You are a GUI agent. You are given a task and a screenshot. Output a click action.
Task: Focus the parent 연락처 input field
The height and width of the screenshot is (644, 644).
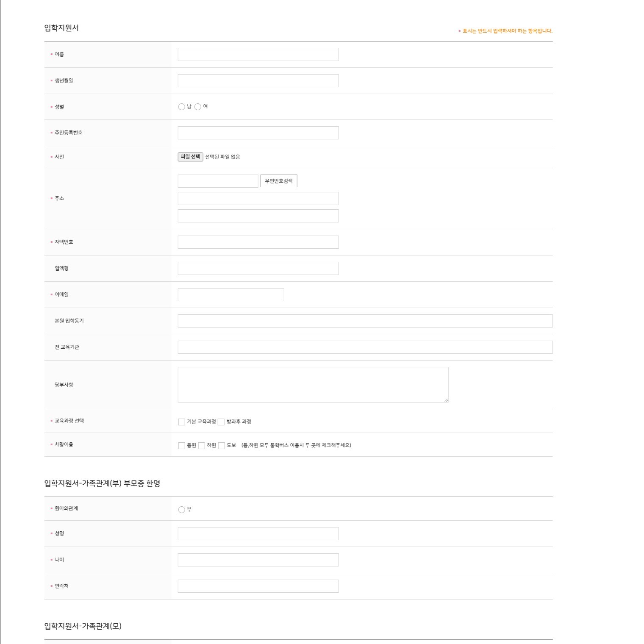(258, 586)
